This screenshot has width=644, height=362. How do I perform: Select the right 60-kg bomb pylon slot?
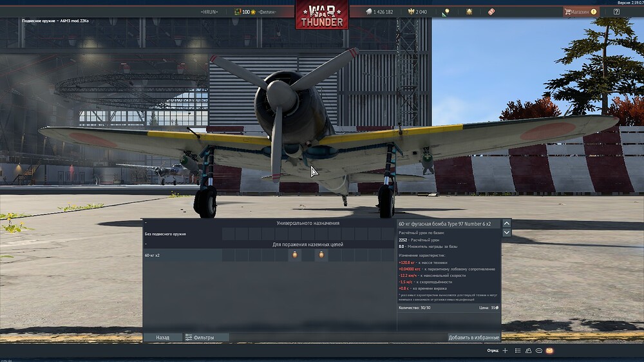[x=321, y=255]
